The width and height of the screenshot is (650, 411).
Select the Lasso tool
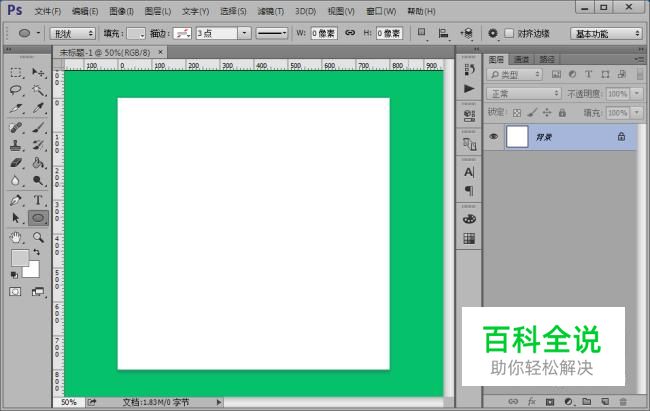(16, 90)
